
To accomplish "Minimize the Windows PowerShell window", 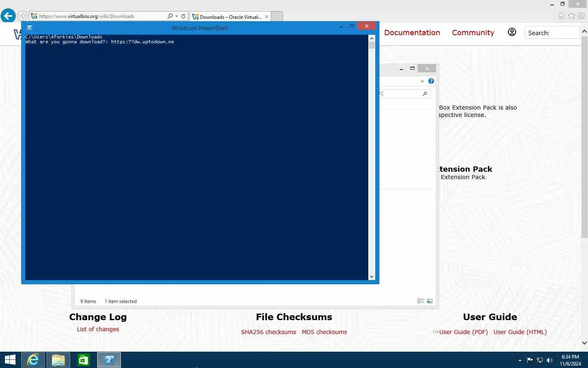I will (x=341, y=26).
